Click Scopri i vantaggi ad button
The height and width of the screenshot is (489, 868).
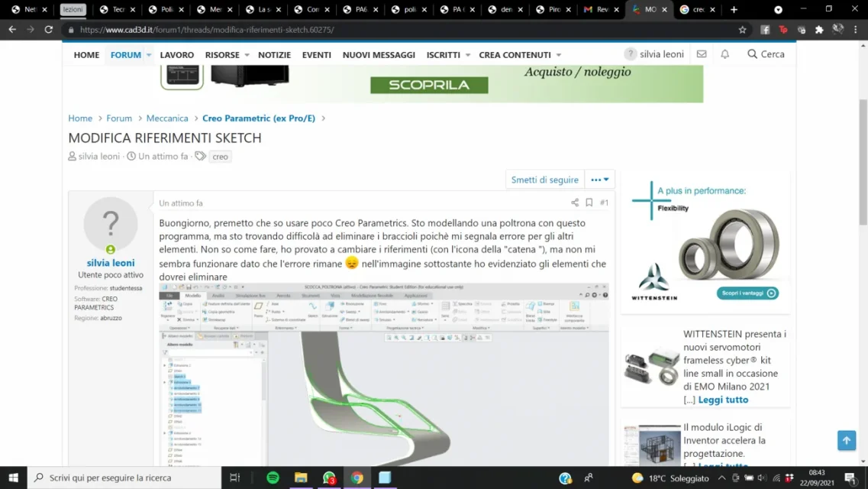click(747, 293)
